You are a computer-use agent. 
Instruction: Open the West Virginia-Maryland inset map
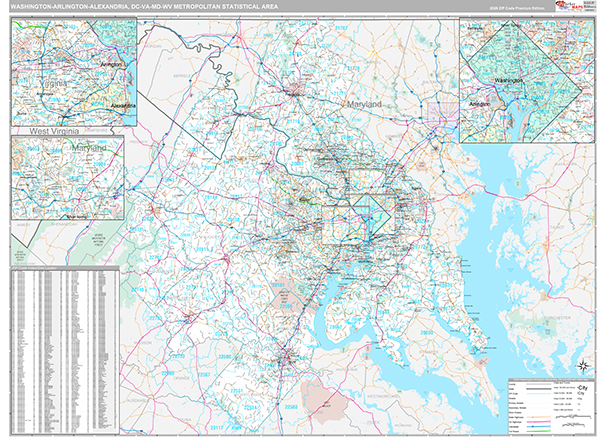tap(67, 177)
